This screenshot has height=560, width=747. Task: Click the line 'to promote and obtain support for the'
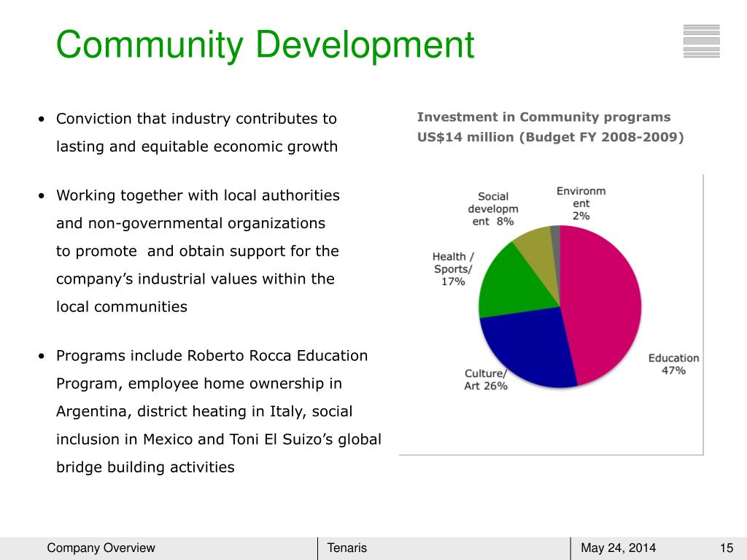tap(197, 251)
